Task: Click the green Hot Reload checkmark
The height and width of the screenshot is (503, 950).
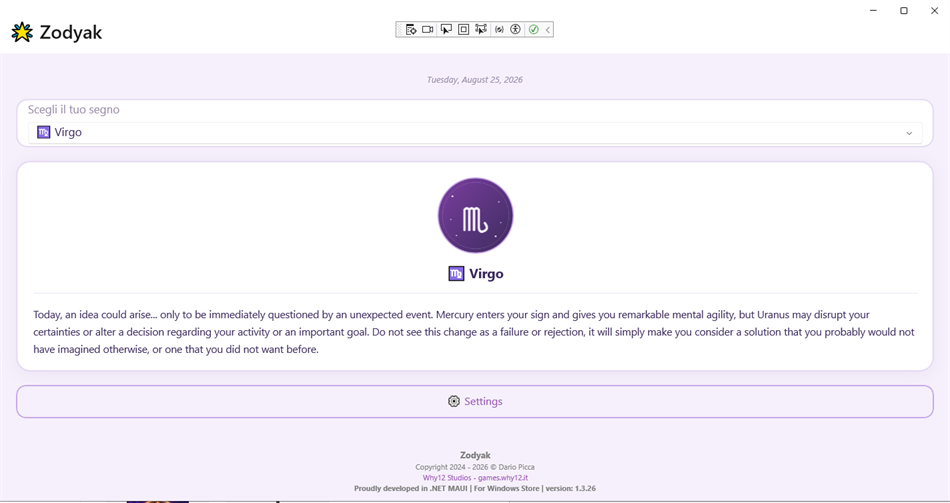Action: tap(533, 29)
